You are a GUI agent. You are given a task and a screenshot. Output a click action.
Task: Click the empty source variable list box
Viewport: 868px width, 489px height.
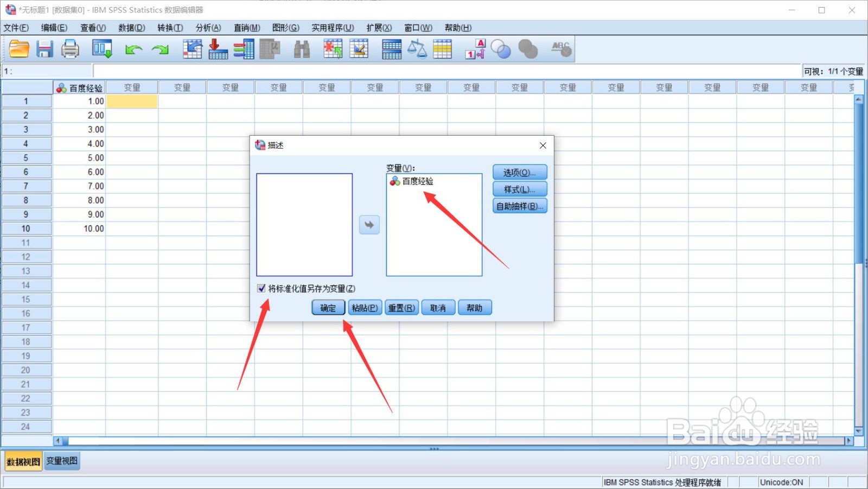click(304, 225)
